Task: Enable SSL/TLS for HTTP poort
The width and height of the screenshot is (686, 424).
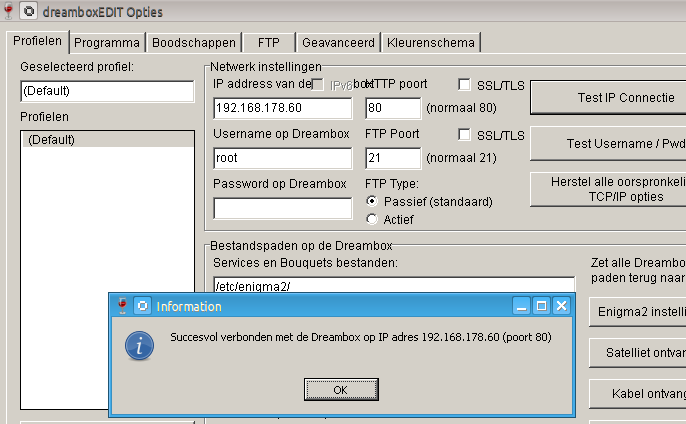Action: 464,84
